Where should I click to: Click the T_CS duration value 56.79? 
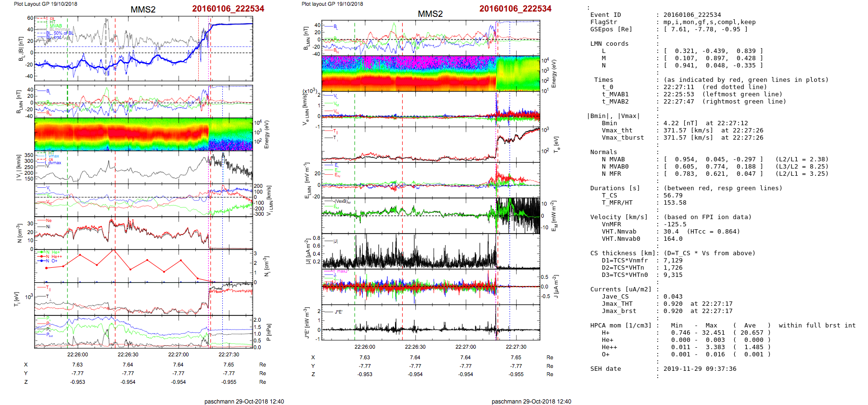[x=673, y=196]
